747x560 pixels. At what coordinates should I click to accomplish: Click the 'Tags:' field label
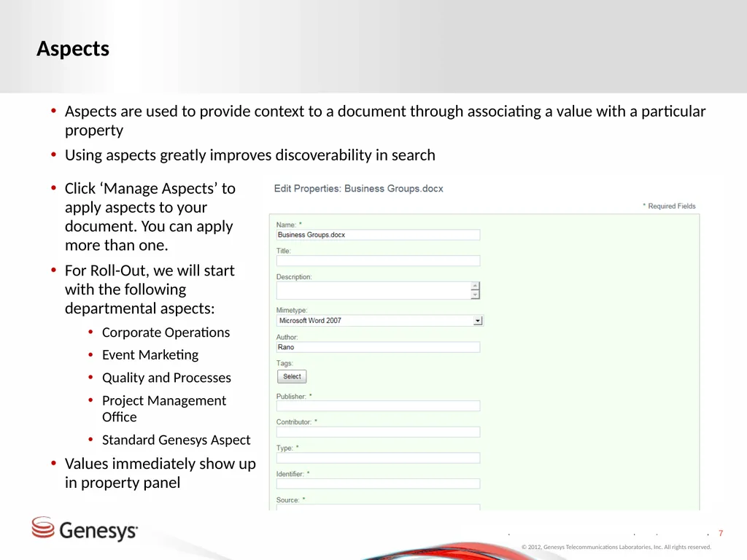click(x=285, y=363)
